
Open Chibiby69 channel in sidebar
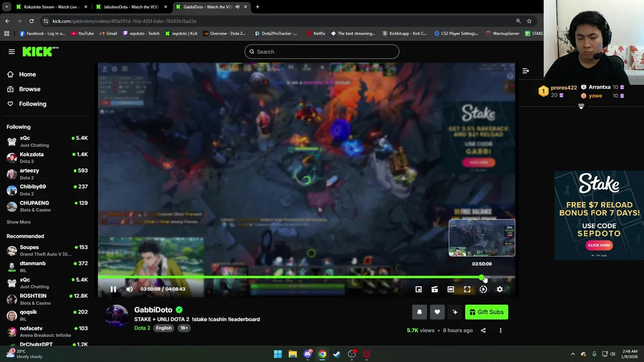click(x=47, y=190)
